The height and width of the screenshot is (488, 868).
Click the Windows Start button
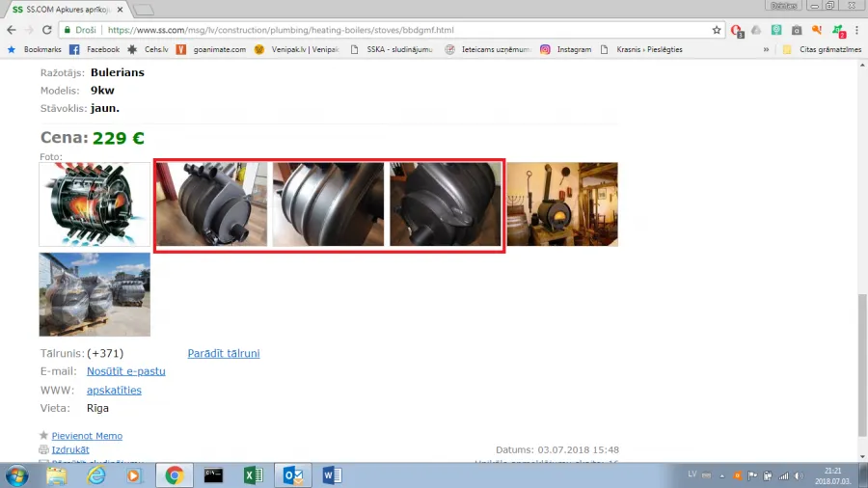(x=17, y=475)
